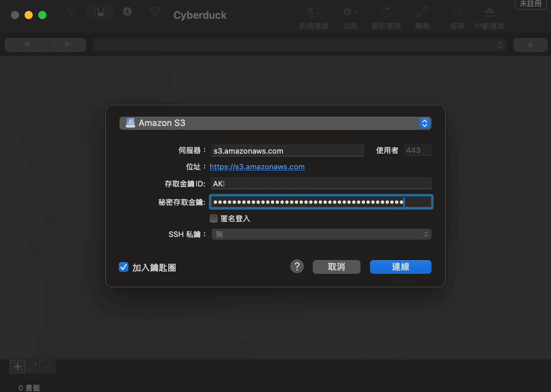551x392 pixels.
Task: Uncheck the 加入鑰匙圈 keychain checkbox
Action: pyautogui.click(x=124, y=267)
